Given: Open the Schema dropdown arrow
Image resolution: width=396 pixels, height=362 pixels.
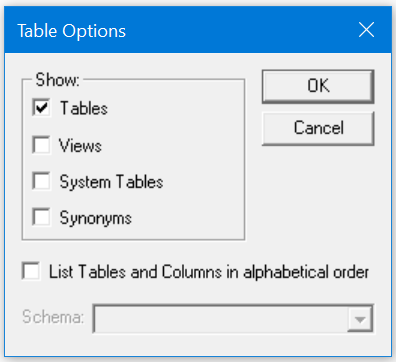Looking at the screenshot, I should 360,319.
